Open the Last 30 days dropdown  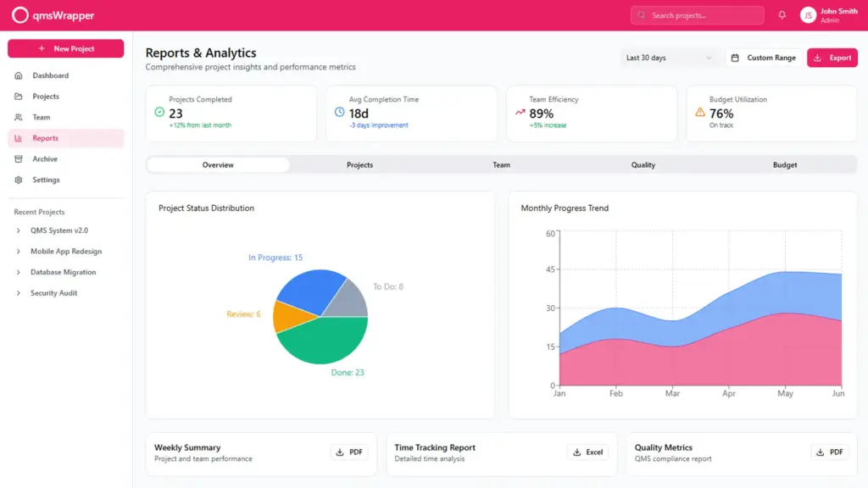point(669,58)
